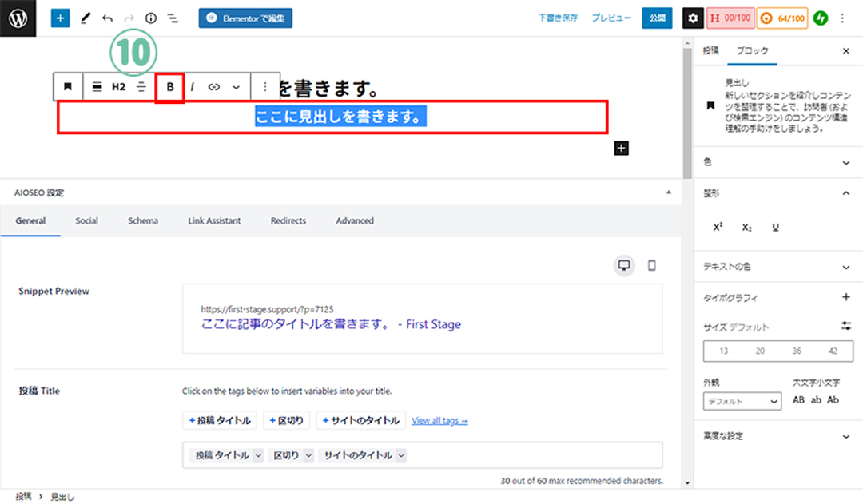863x504 pixels.
Task: Switch to mobile snippet preview
Action: (x=651, y=265)
